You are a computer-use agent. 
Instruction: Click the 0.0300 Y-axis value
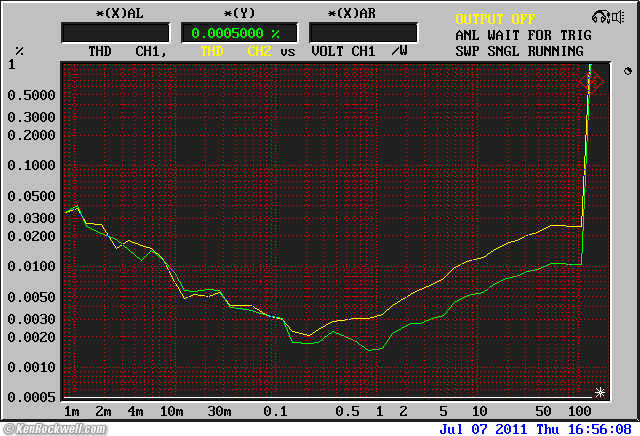(31, 218)
